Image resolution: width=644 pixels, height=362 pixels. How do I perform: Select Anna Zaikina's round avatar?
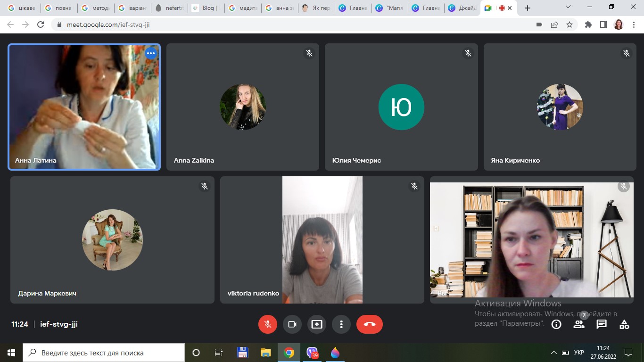243,107
